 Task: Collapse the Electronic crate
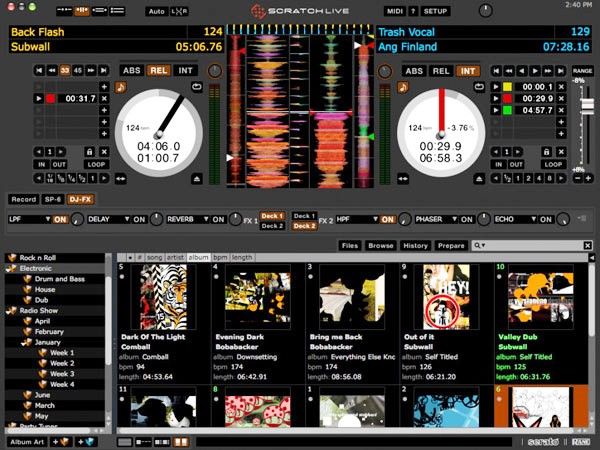(10, 269)
